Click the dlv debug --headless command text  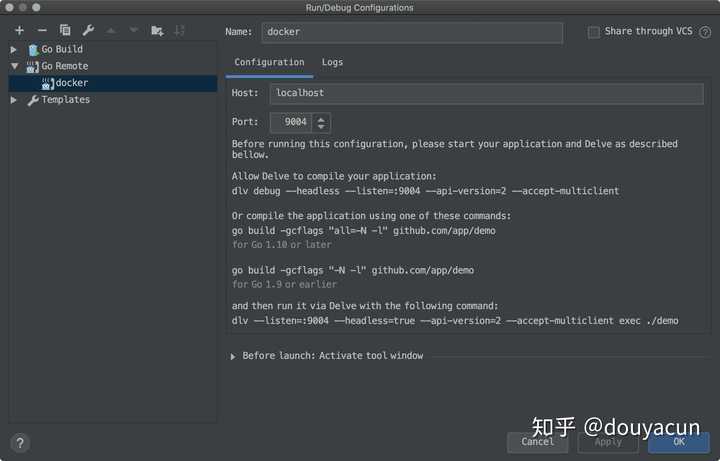[425, 191]
